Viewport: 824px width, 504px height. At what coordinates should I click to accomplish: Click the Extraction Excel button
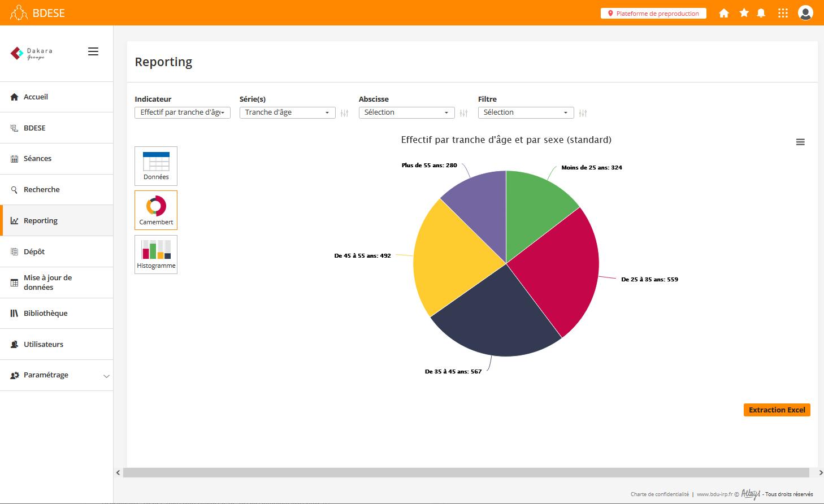click(x=777, y=410)
